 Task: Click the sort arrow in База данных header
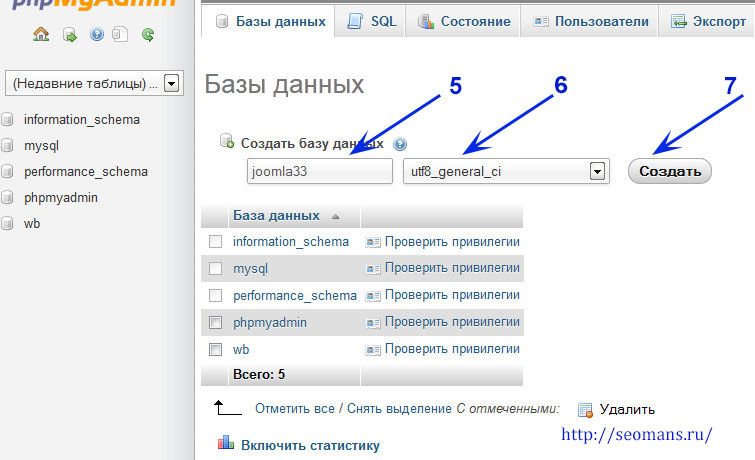point(336,217)
